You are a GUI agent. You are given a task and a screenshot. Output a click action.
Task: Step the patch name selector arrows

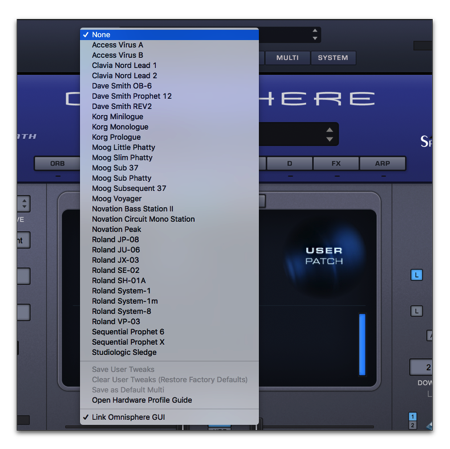(329, 134)
